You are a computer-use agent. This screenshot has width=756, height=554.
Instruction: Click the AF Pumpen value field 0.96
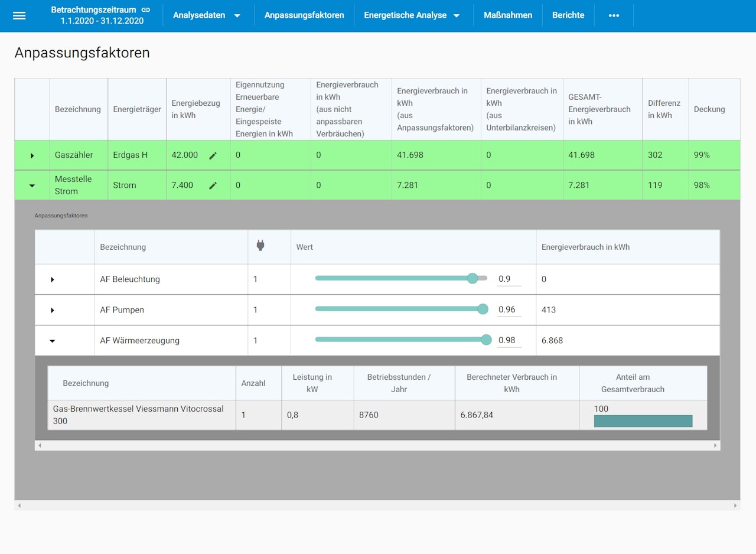point(509,309)
